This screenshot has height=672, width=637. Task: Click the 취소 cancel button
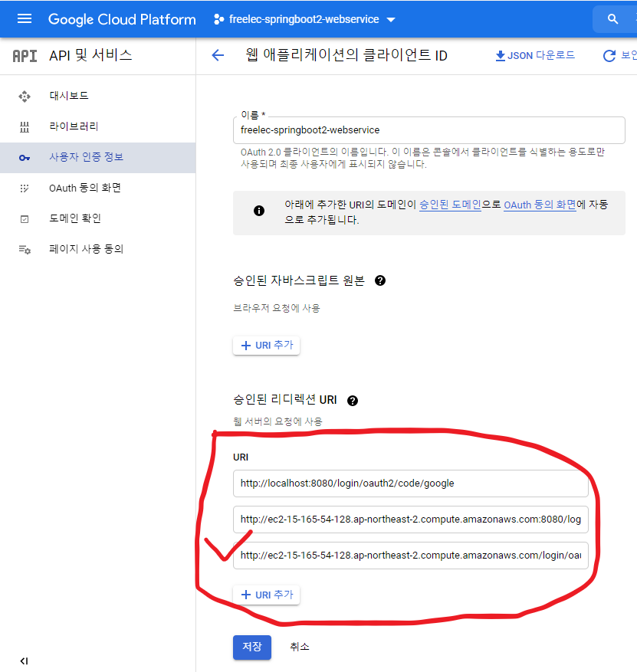pyautogui.click(x=299, y=647)
